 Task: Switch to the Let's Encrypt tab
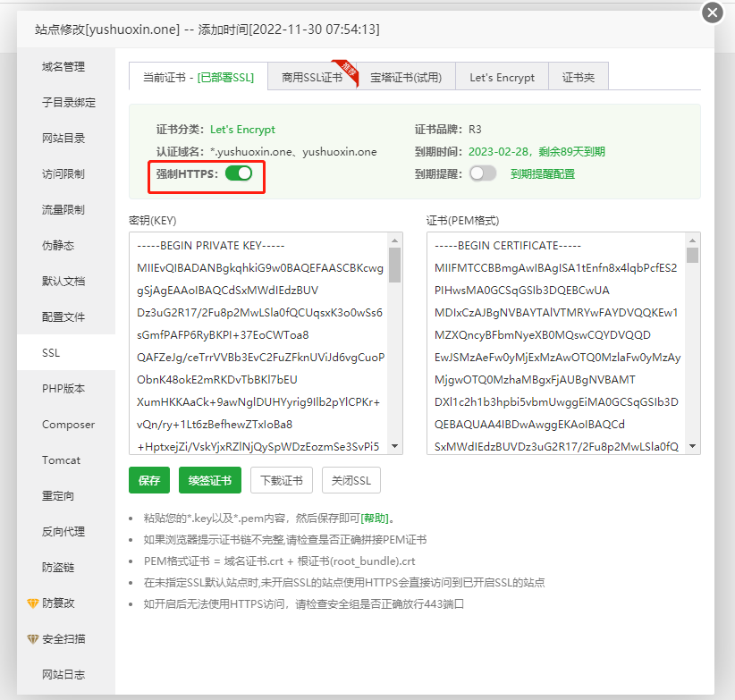coord(502,78)
